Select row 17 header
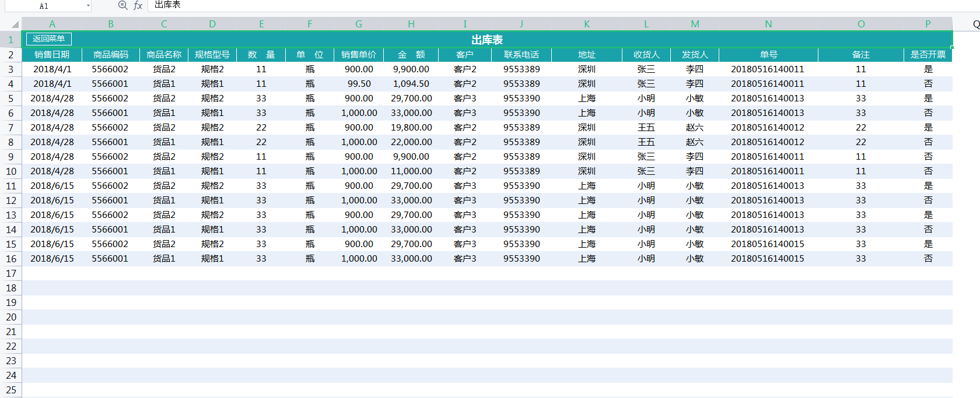 point(11,273)
